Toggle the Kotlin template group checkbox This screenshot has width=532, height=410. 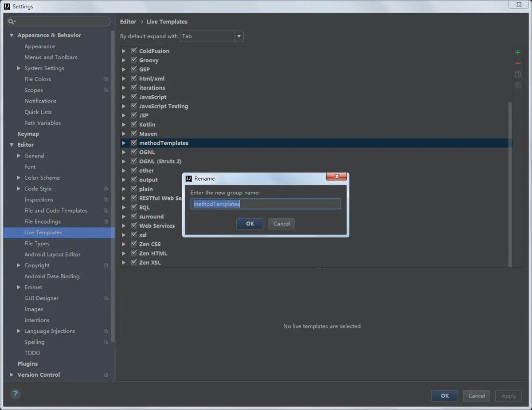point(134,124)
